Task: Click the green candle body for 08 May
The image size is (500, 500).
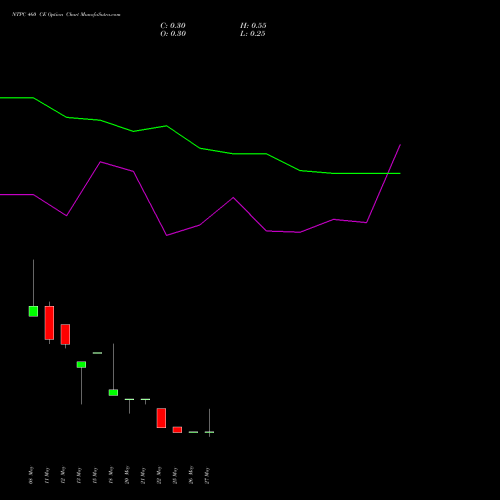Action: (x=33, y=311)
